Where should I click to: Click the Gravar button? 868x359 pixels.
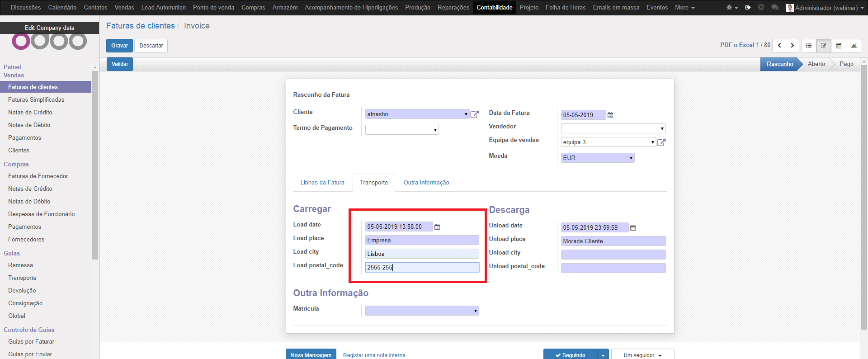tap(119, 46)
